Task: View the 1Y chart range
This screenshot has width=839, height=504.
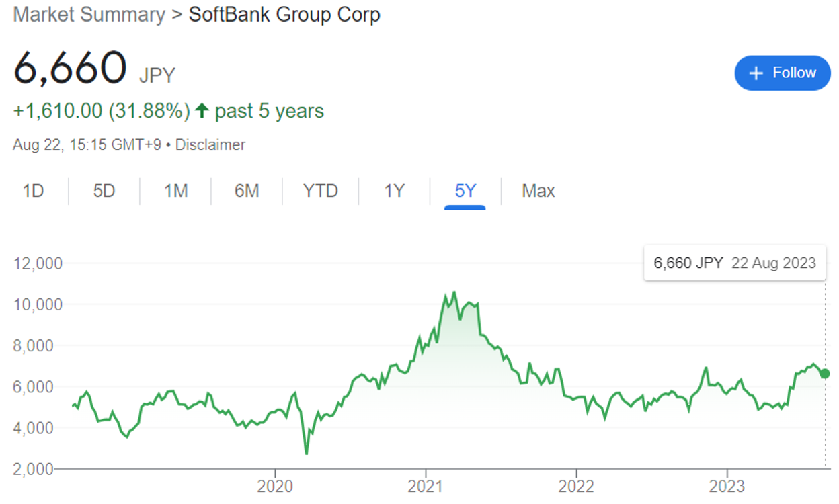Action: 394,192
